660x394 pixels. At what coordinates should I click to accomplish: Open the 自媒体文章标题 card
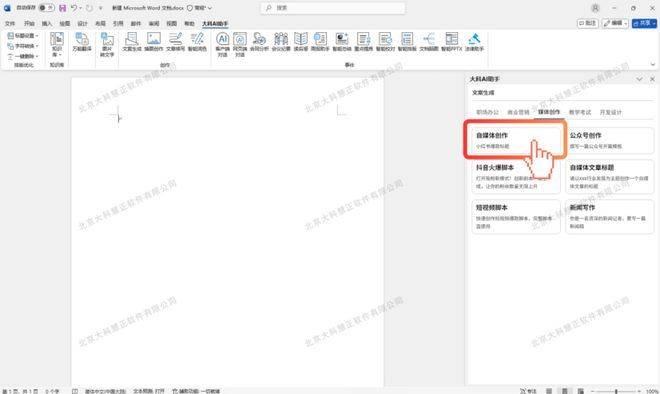(x=609, y=176)
